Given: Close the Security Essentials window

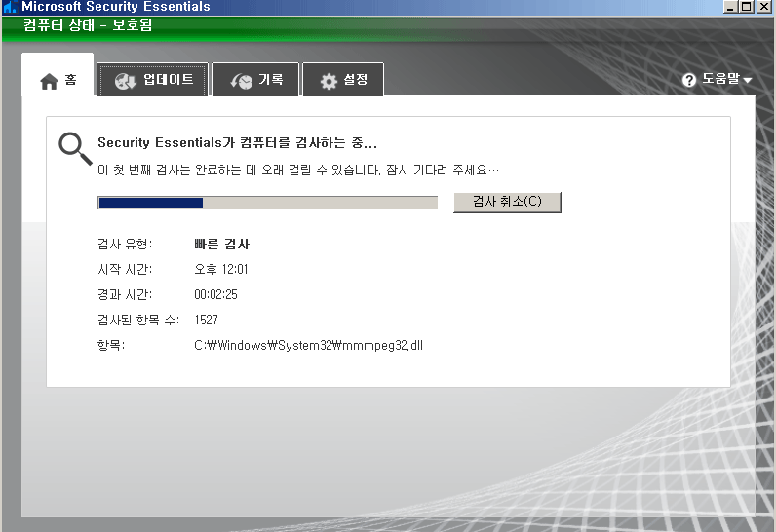Looking at the screenshot, I should coord(763,7).
